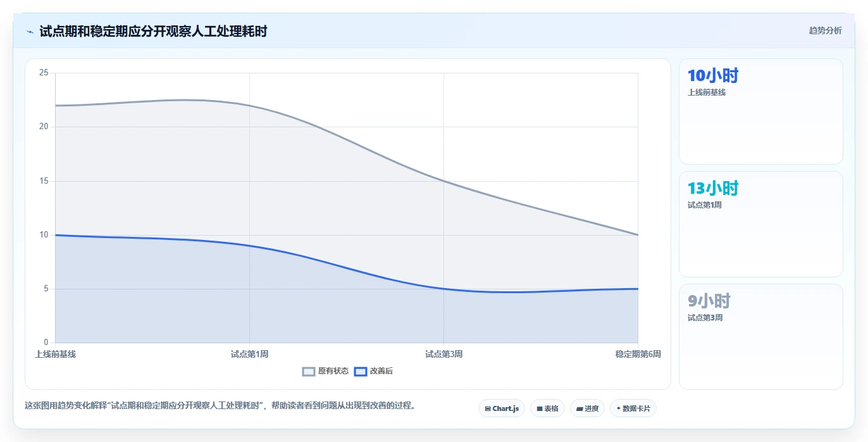Hide the 原有状态 series via its legend label
The height and width of the screenshot is (442, 868).
point(333,372)
